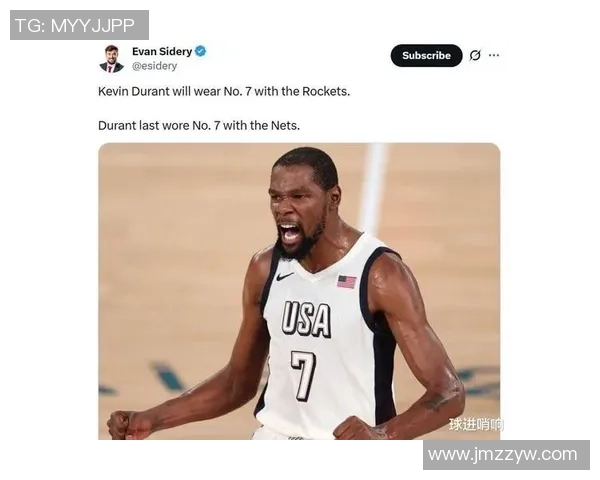This screenshot has height=480, width=600.
Task: Click the 球进哨响 watermark on photo
Action: click(476, 424)
